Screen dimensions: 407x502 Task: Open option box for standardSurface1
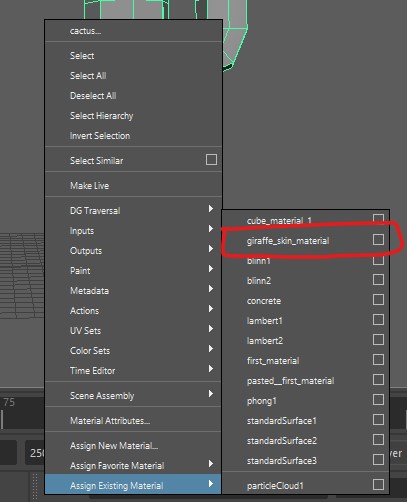(x=378, y=419)
